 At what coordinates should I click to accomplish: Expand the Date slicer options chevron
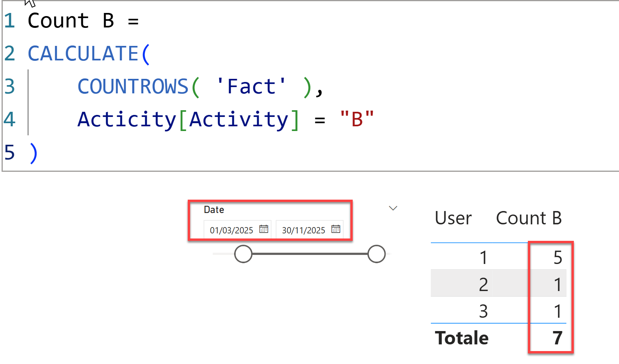click(x=393, y=208)
